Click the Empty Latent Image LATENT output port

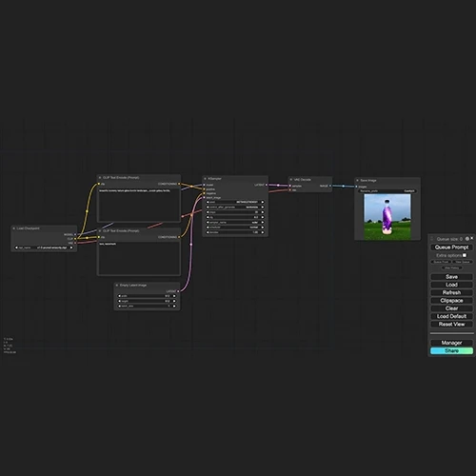pos(178,291)
